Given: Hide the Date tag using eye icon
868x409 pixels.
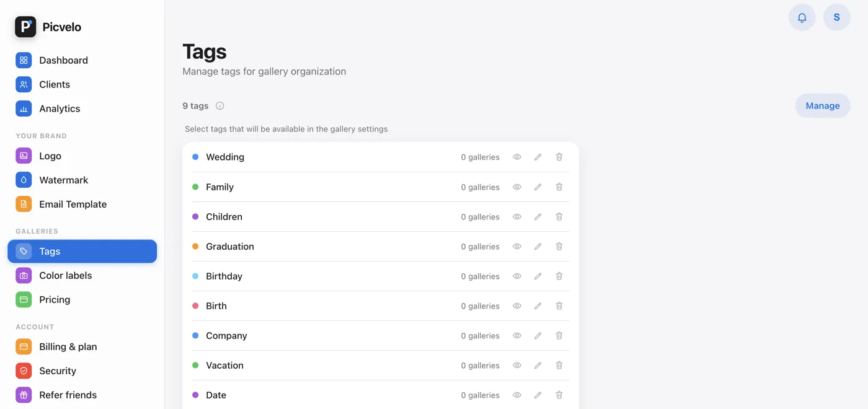Looking at the screenshot, I should [517, 395].
